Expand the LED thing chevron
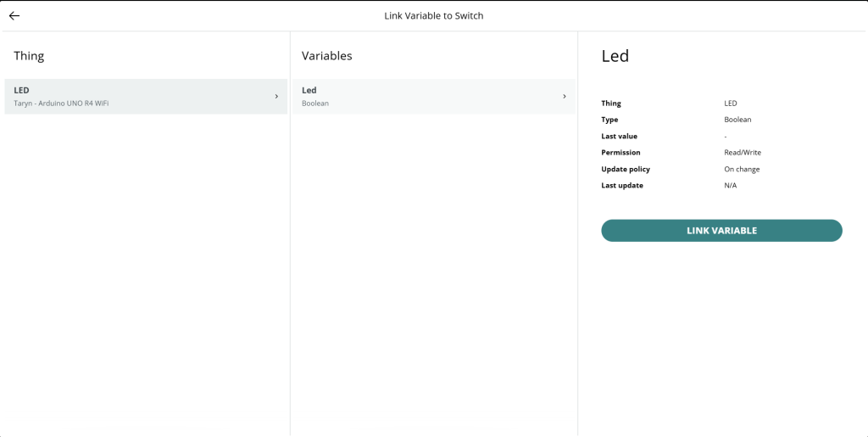 (x=276, y=97)
